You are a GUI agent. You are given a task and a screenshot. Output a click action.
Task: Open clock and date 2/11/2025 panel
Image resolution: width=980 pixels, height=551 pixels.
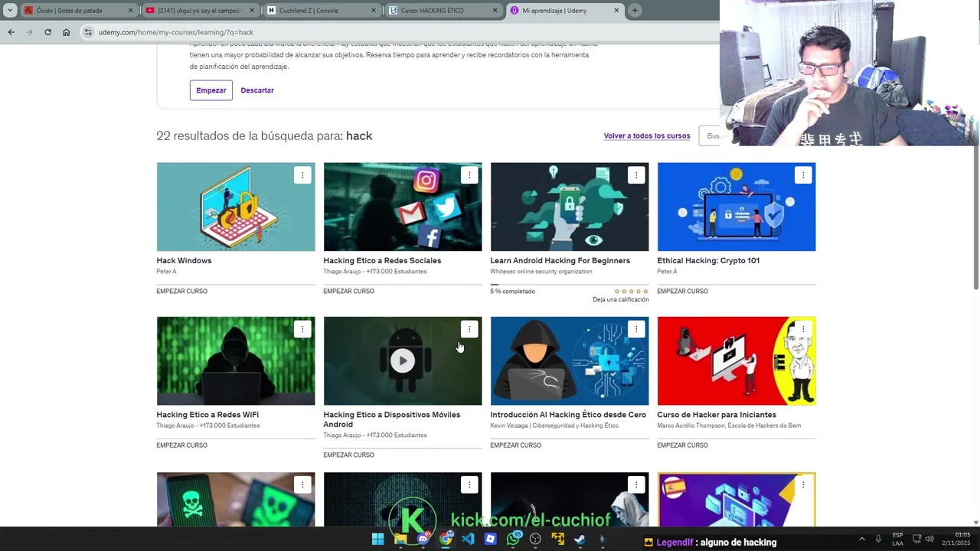coord(956,539)
